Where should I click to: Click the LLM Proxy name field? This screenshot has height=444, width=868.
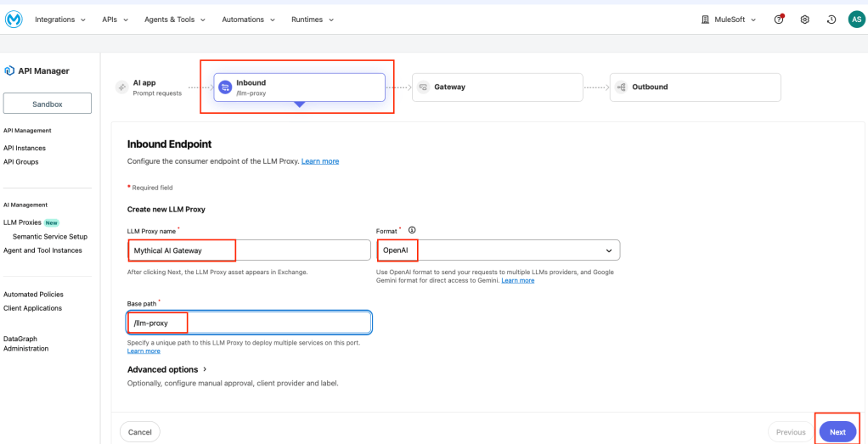point(248,250)
